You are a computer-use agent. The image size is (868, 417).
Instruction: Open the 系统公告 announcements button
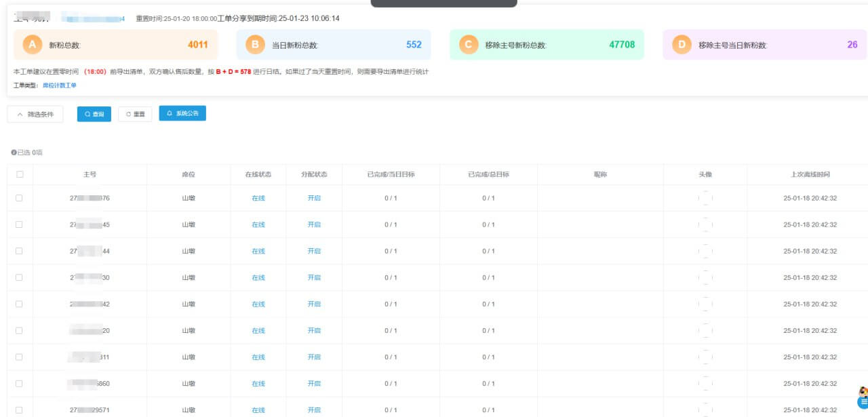[x=182, y=113]
